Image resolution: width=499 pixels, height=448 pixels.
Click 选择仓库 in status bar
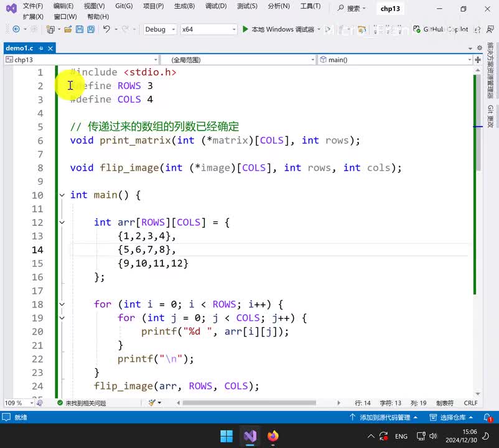point(451,417)
